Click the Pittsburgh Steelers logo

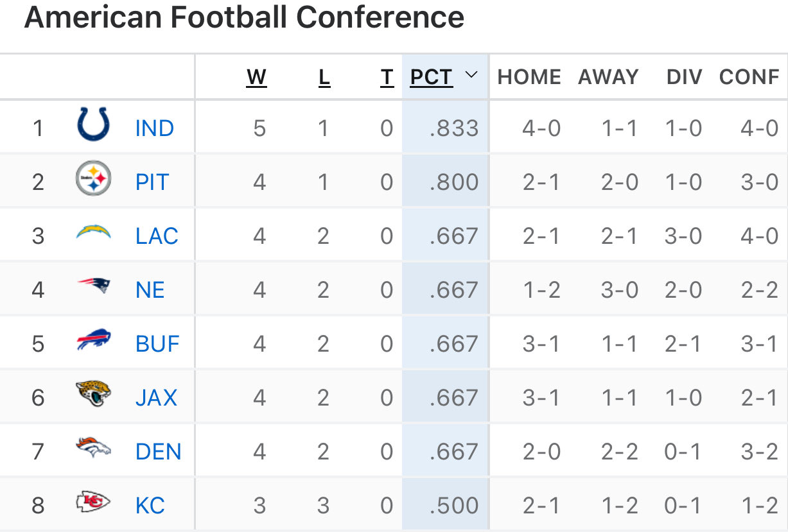tap(94, 179)
